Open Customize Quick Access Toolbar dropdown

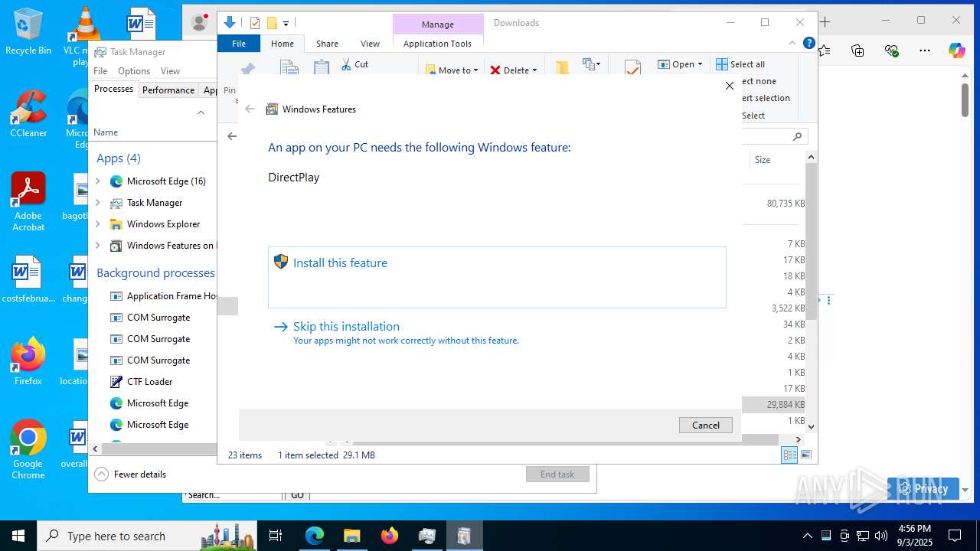286,24
